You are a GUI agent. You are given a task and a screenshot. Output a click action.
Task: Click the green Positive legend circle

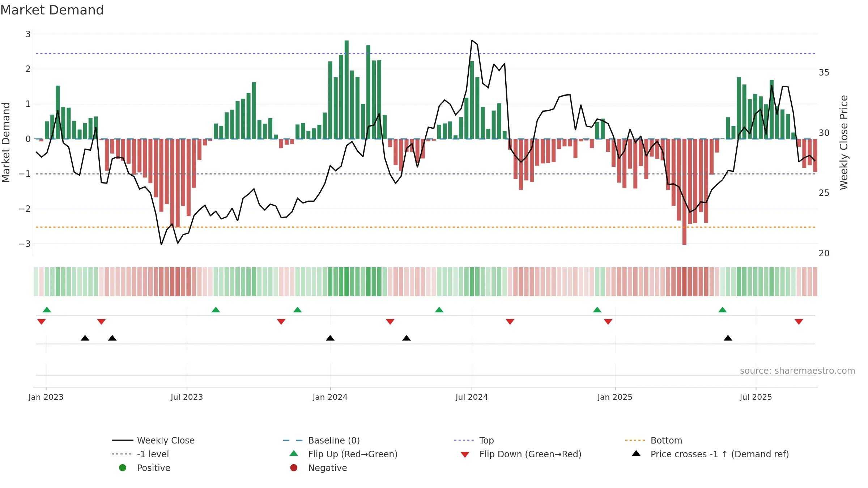coord(123,468)
